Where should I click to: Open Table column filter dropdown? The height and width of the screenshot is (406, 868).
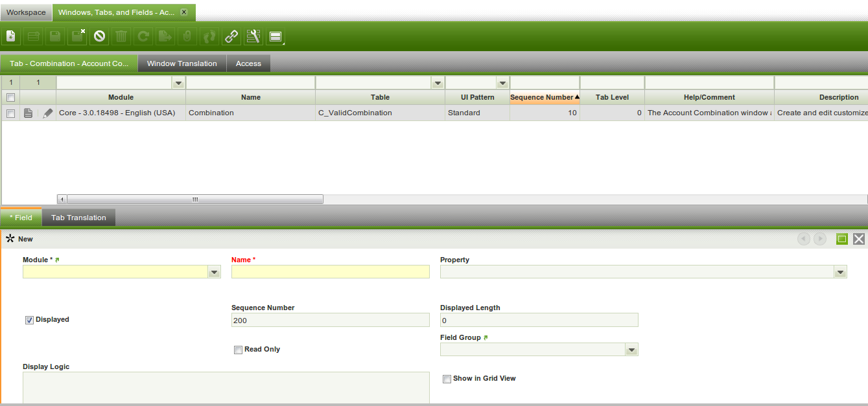[x=438, y=83]
